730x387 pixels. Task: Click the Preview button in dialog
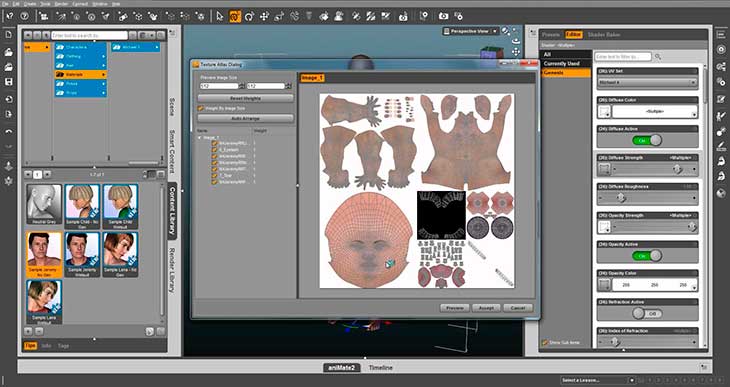455,308
